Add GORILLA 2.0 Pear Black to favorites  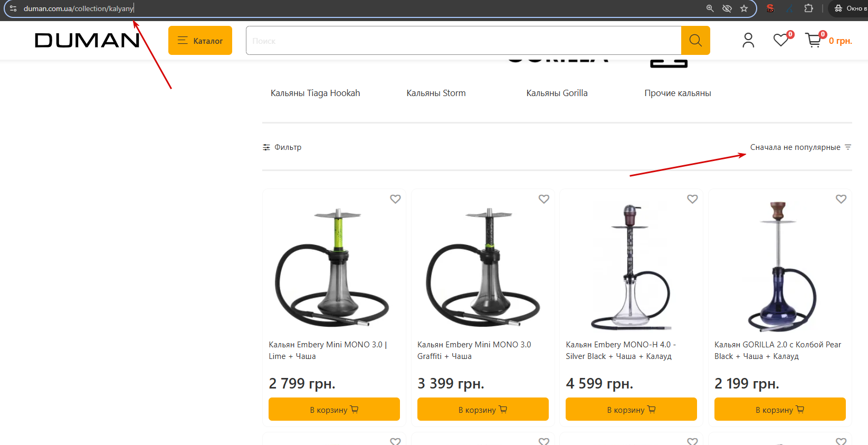841,199
